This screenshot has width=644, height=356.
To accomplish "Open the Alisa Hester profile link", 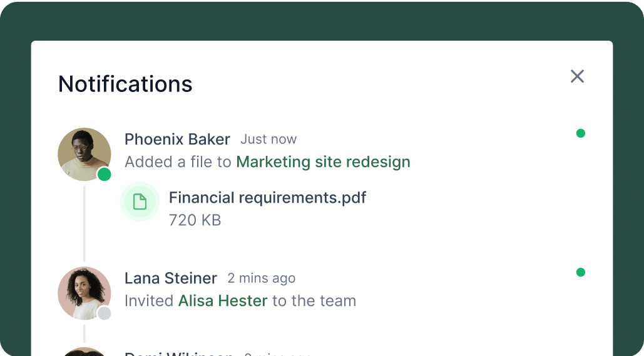I will click(x=223, y=300).
